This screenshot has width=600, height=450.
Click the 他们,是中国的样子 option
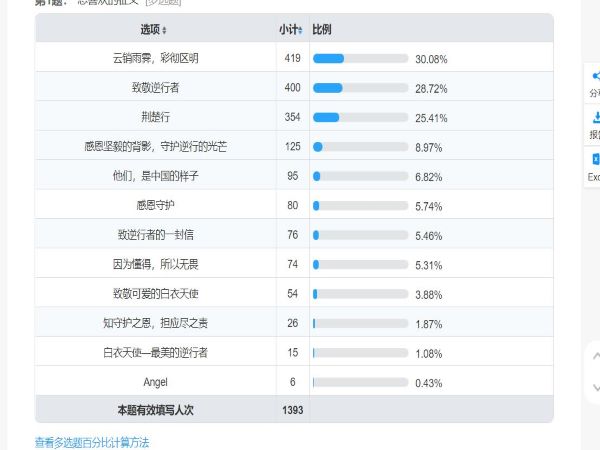155,176
